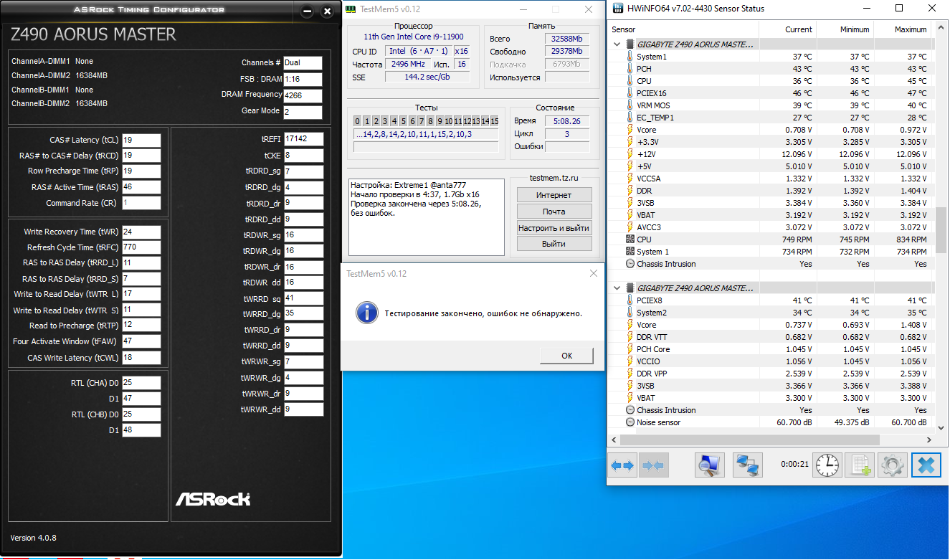
Task: Reset min/max values with the clock icon
Action: tap(827, 465)
